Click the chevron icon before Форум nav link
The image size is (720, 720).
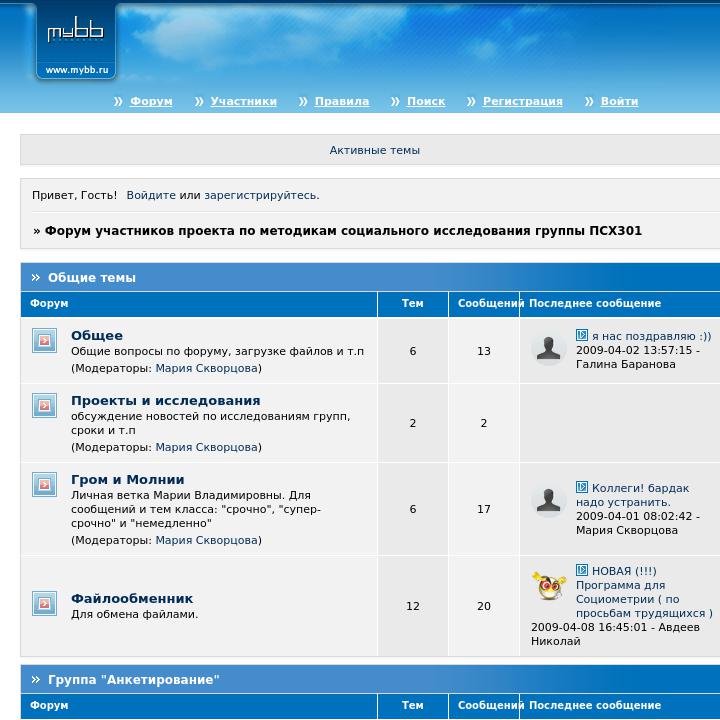tap(118, 101)
